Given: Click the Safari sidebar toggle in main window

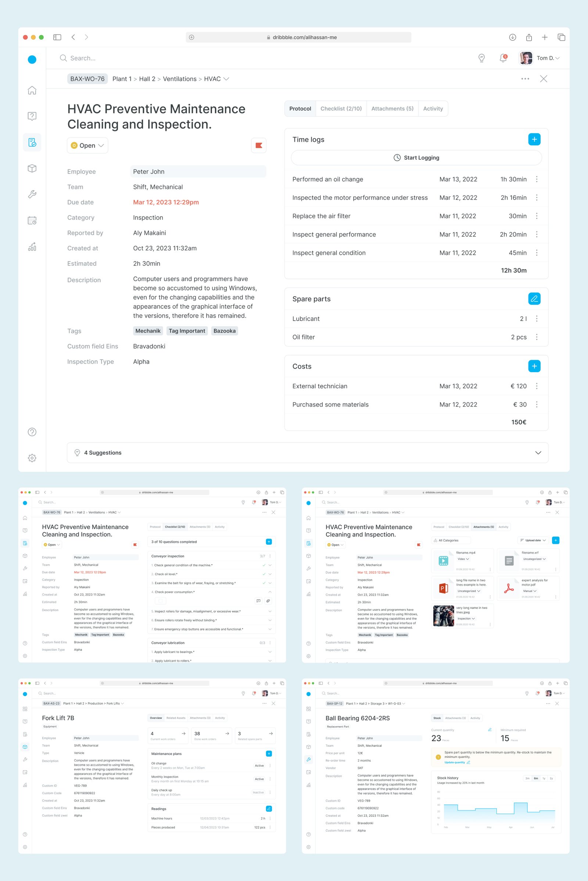Looking at the screenshot, I should point(57,37).
